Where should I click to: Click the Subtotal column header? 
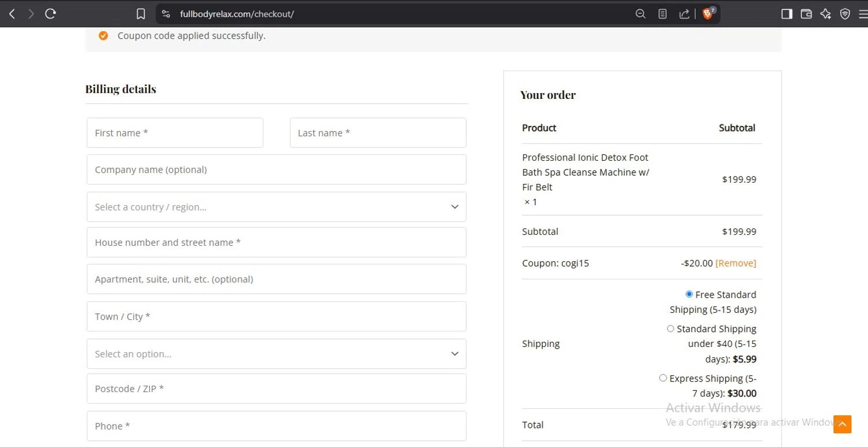click(x=737, y=128)
